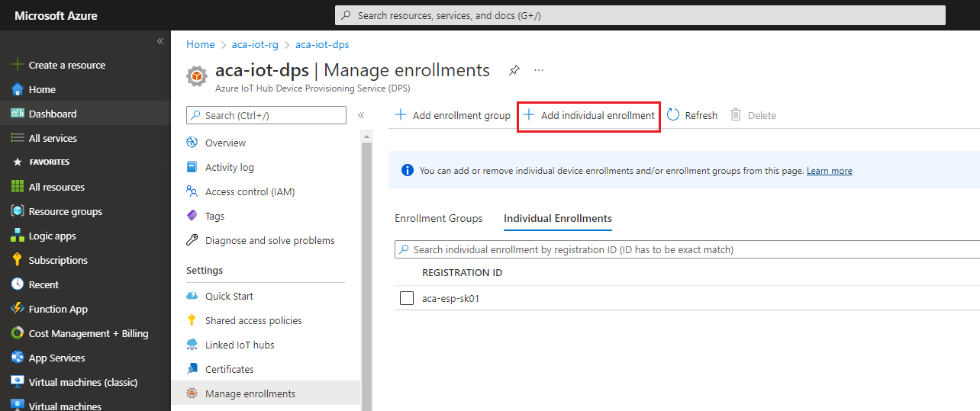Open Certificates in resource menu
This screenshot has width=980, height=411.
pyautogui.click(x=229, y=369)
